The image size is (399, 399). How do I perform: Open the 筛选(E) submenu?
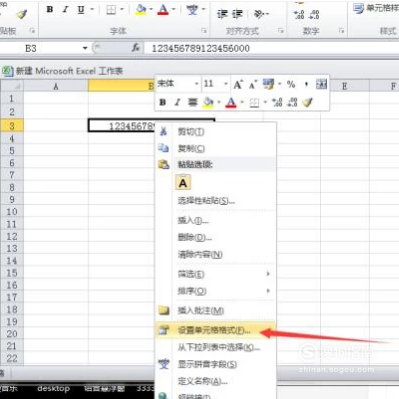[216, 274]
